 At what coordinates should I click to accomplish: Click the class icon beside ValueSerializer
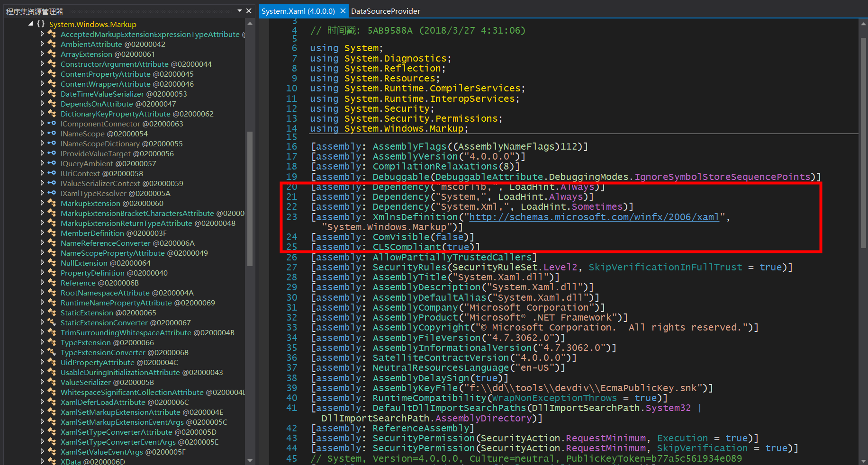(52, 382)
